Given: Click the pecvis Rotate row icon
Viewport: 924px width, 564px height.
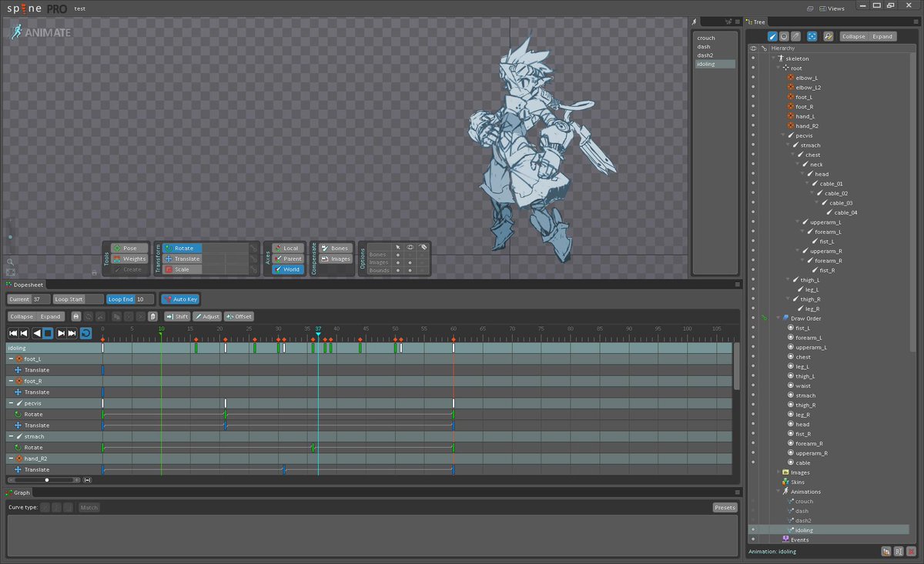Looking at the screenshot, I should click(x=18, y=414).
